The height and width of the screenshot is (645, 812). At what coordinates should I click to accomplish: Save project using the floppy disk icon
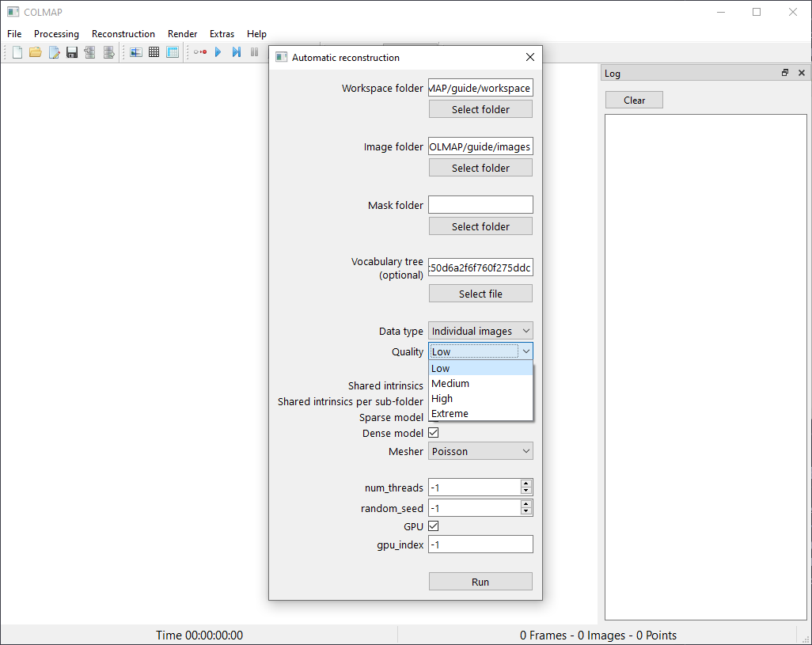click(72, 52)
